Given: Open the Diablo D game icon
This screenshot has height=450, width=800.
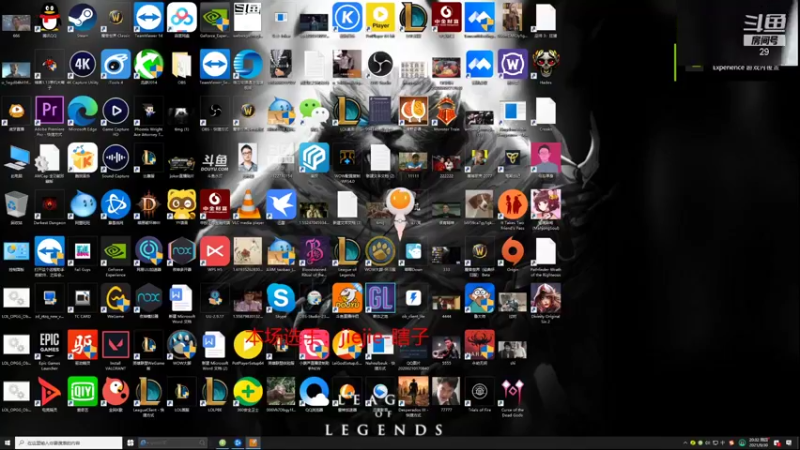Looking at the screenshot, I should point(148,205).
